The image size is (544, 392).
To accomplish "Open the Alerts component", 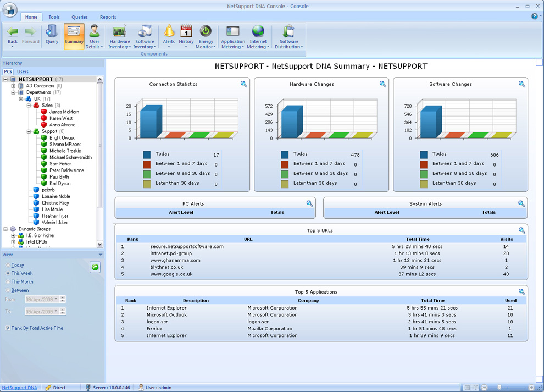I will pyautogui.click(x=169, y=36).
